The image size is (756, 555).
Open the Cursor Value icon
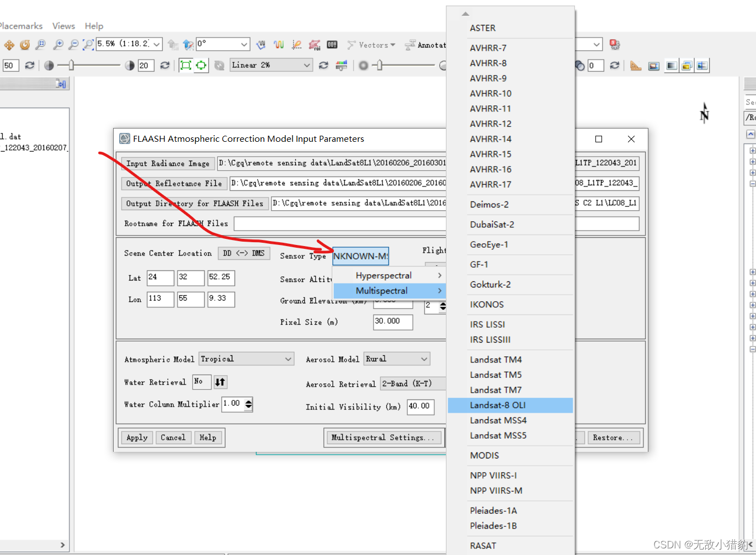(x=332, y=45)
